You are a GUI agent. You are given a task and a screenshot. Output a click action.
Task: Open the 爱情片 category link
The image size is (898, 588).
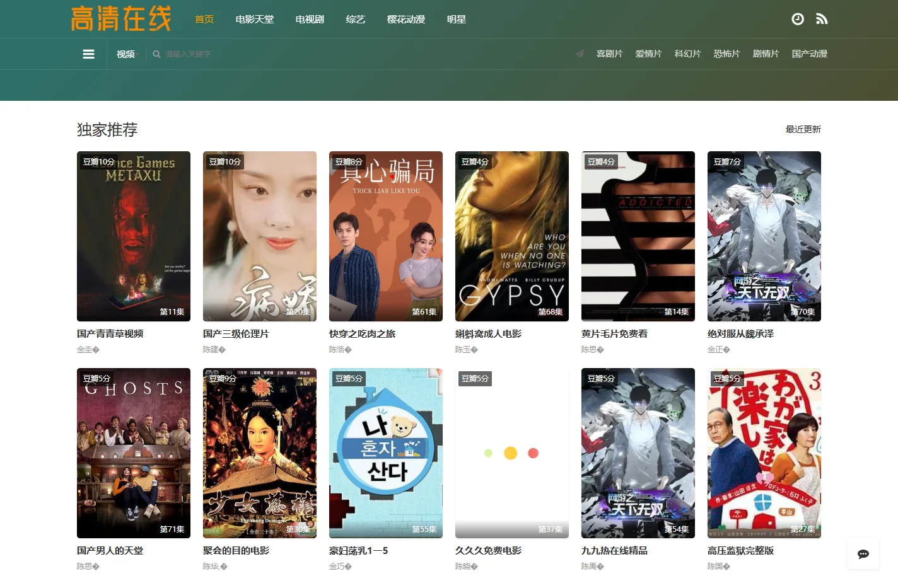(648, 54)
